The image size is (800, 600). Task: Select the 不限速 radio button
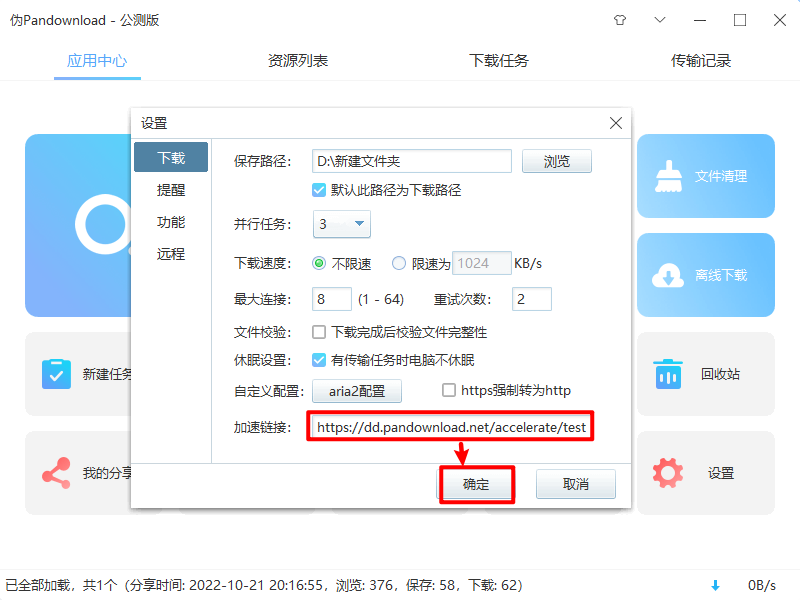[319, 263]
